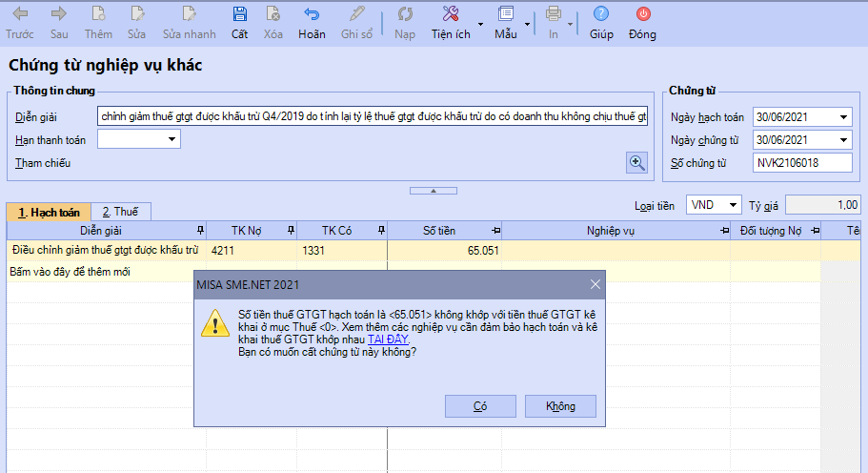Click the red Đóng power icon

[642, 15]
